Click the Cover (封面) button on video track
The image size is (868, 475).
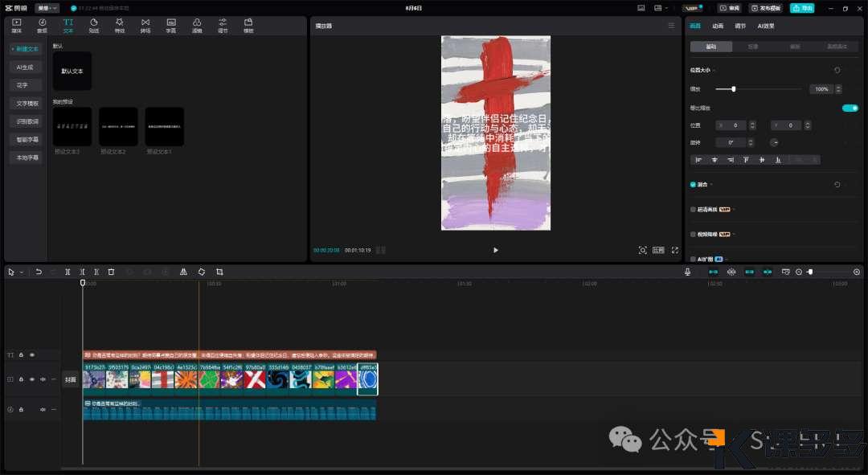point(71,379)
